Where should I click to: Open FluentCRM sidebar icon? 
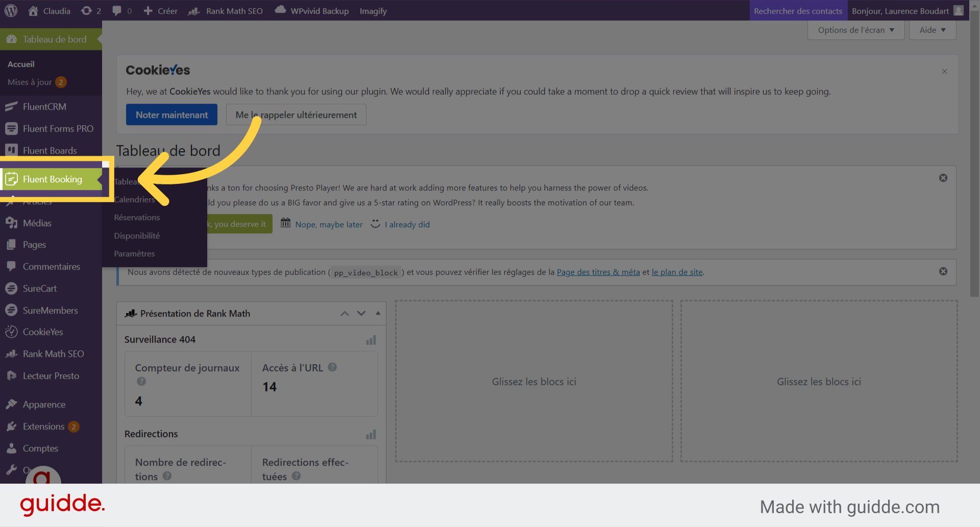(11, 107)
